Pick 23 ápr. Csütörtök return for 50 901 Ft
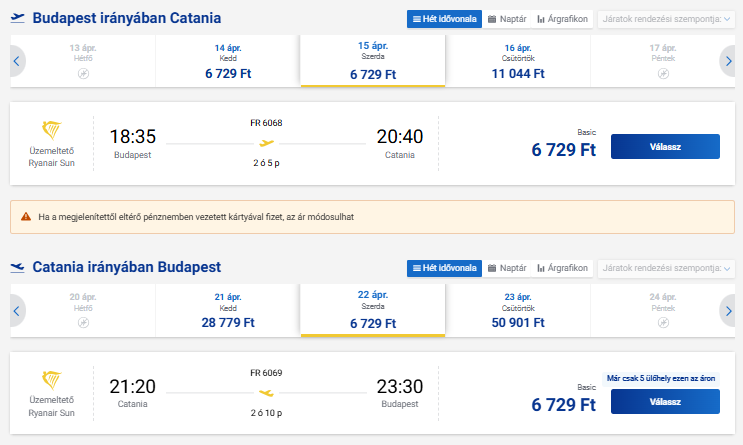 [517, 311]
